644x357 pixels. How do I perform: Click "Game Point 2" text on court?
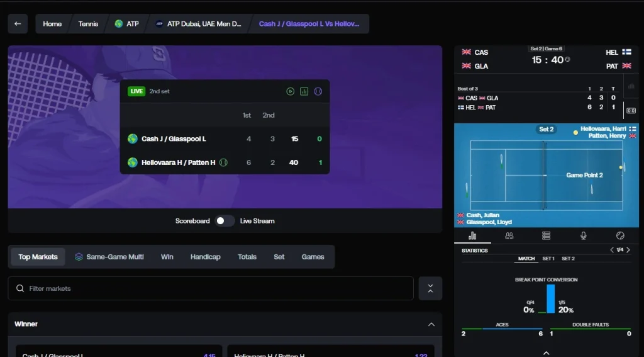[584, 175]
